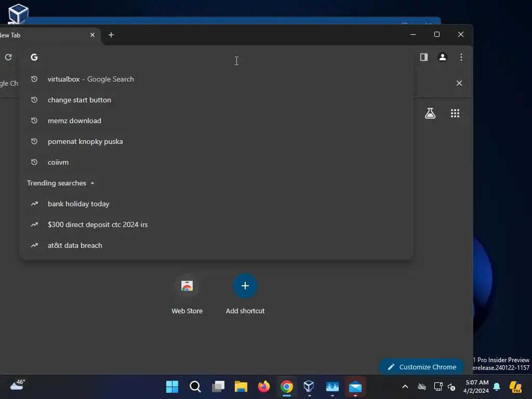Open the Copilot preview icon
Viewport: 532px width, 399px height.
516,387
